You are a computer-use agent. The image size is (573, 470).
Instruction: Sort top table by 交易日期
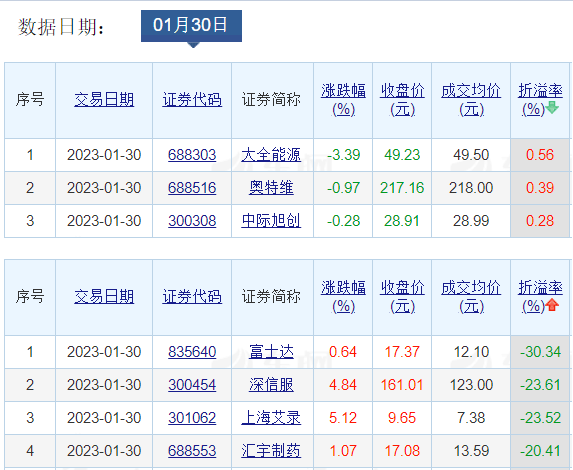pyautogui.click(x=104, y=100)
